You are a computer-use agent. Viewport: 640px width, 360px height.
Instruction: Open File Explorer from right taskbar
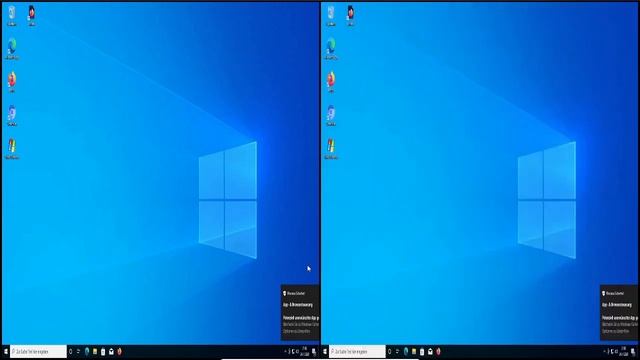tap(414, 351)
